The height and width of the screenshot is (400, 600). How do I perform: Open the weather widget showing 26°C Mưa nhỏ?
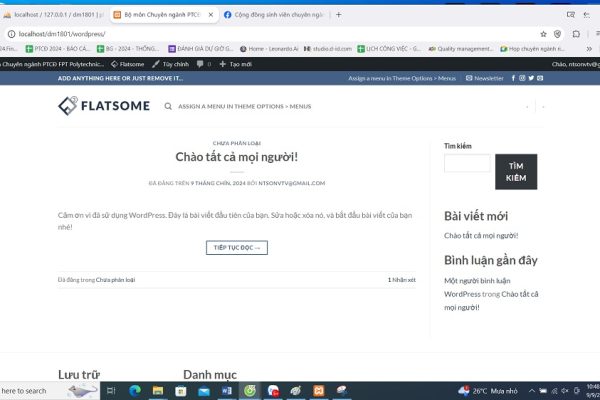[488, 391]
